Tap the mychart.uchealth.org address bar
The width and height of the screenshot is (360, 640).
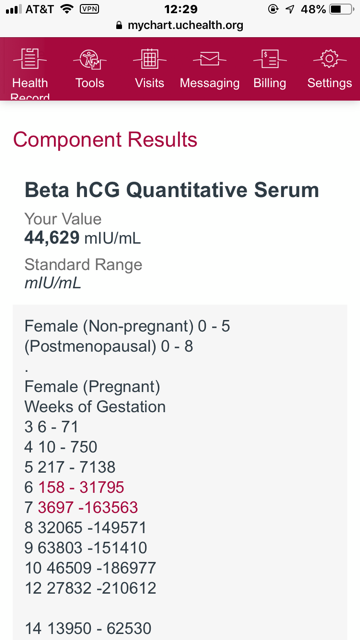[180, 26]
